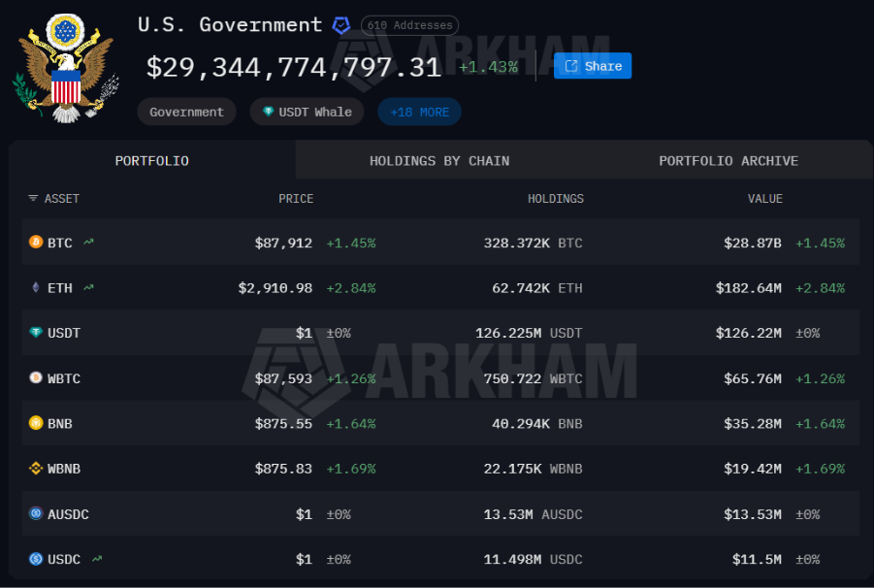Click the Tether USDT coin icon
874x588 pixels.
point(36,333)
